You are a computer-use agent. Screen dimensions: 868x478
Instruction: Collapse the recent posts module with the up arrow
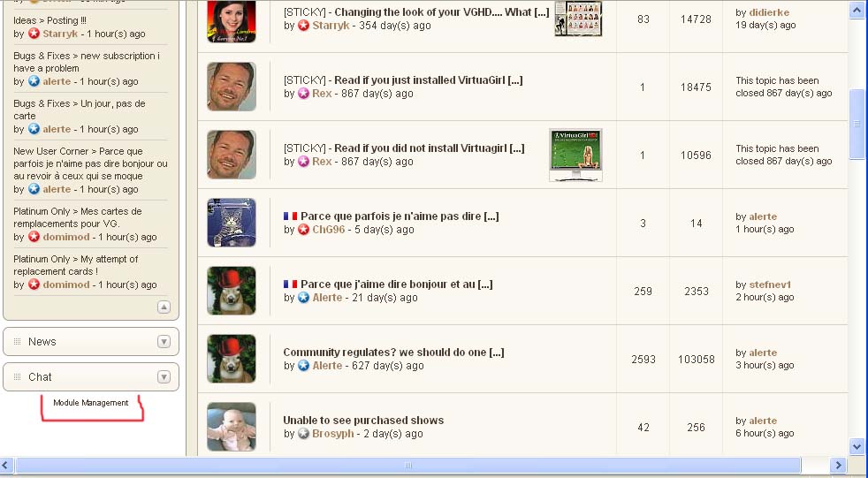tap(164, 307)
